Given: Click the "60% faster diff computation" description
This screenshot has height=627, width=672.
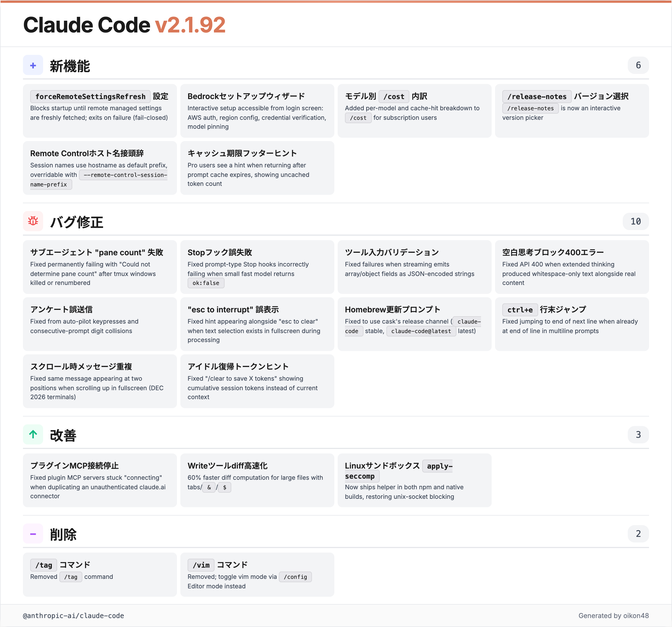Looking at the screenshot, I should (255, 482).
